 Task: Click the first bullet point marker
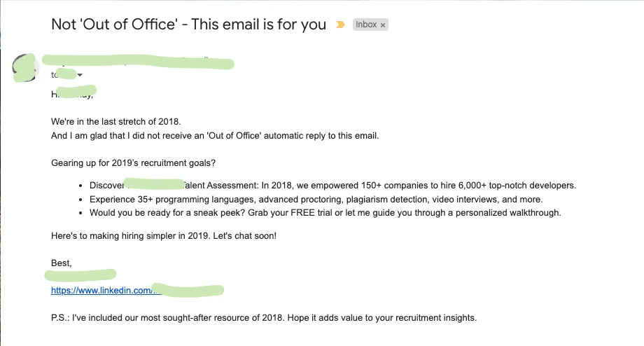pos(81,186)
